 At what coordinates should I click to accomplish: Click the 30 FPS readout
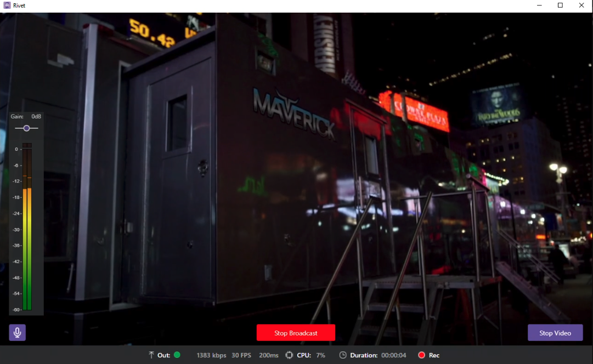click(x=241, y=355)
